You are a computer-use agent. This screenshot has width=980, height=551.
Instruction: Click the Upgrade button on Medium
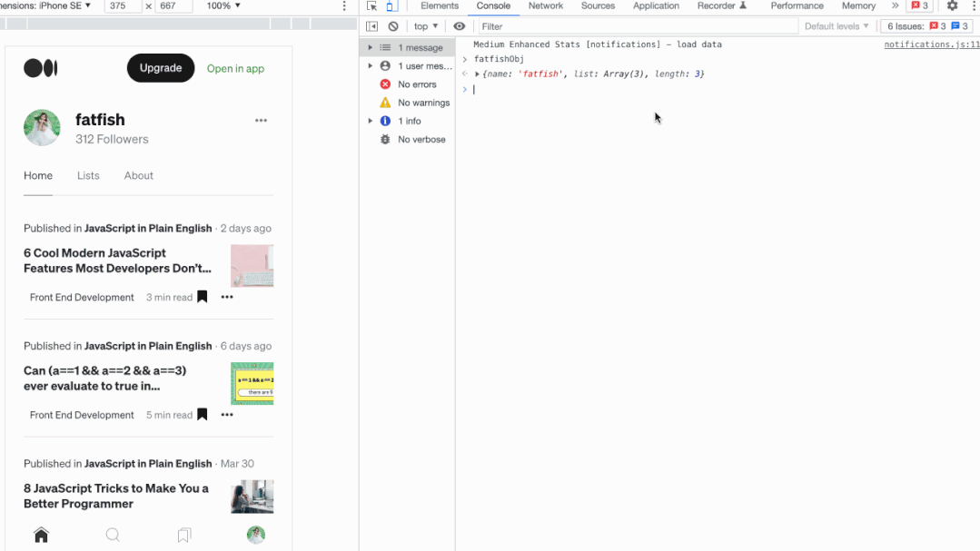tap(160, 67)
